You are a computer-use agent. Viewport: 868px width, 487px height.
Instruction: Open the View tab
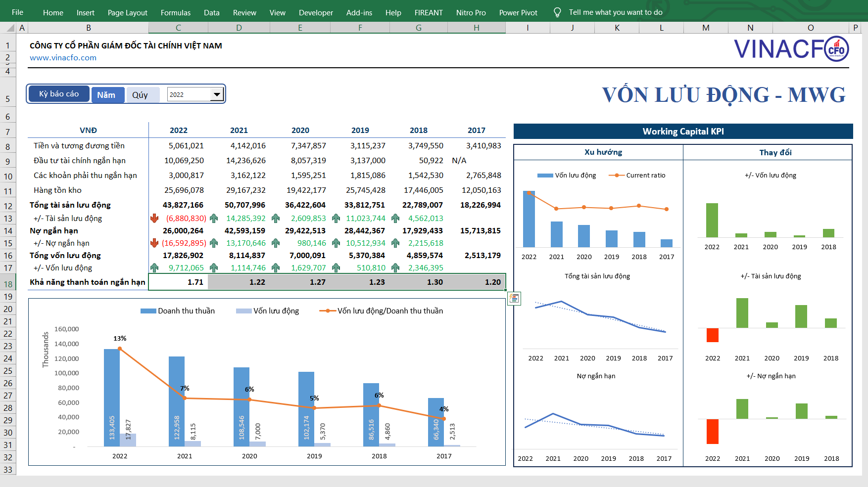(278, 12)
